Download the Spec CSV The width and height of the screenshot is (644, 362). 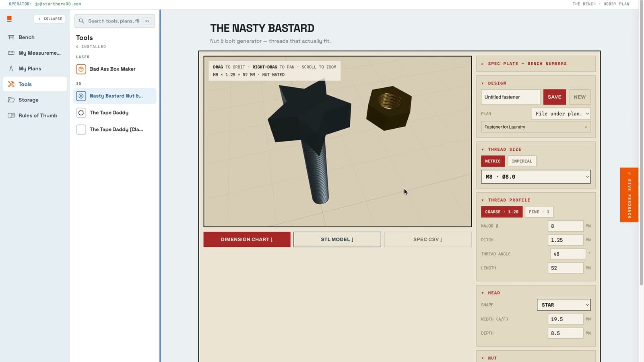[x=428, y=239]
